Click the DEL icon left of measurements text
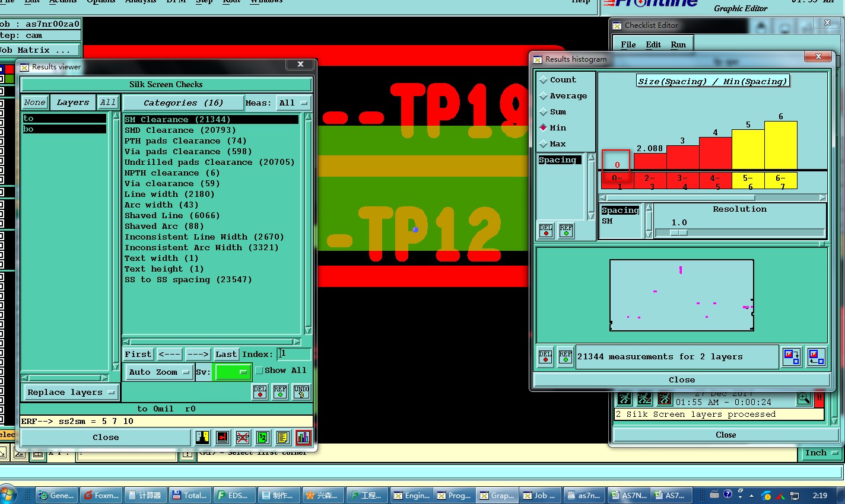The width and height of the screenshot is (845, 504). 545,356
